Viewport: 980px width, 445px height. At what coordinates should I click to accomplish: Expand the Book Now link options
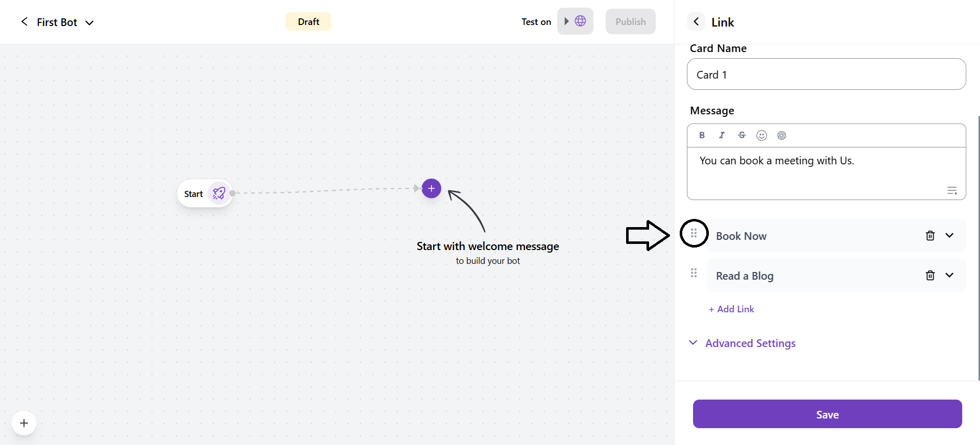pos(949,235)
